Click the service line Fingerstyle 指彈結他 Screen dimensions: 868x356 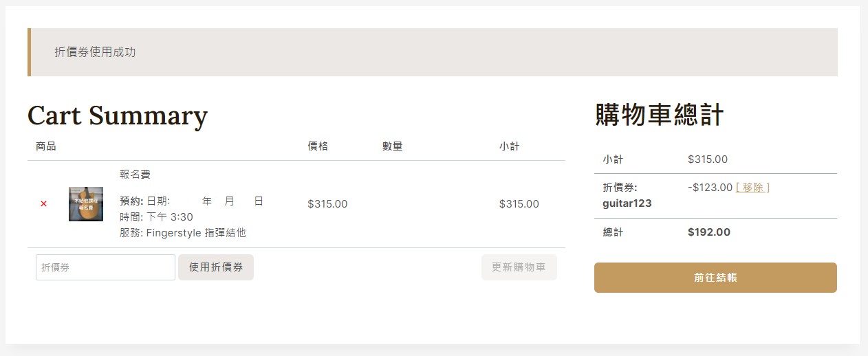(x=196, y=233)
